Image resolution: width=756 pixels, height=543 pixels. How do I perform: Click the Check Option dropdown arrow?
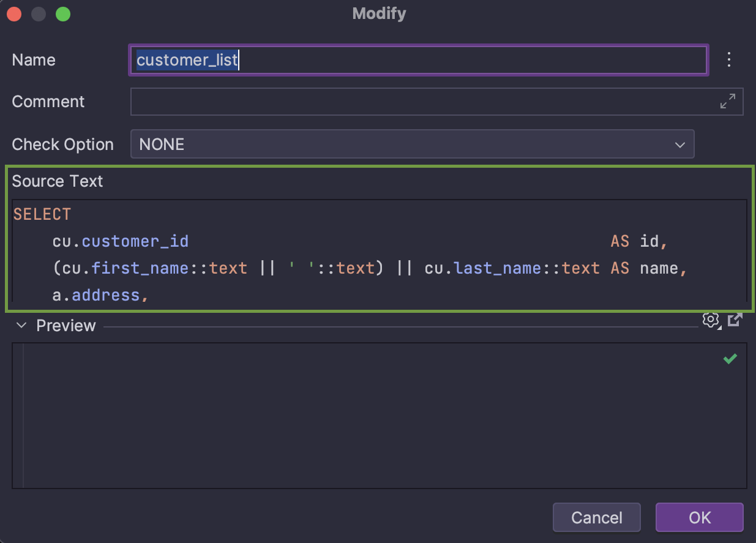coord(679,144)
